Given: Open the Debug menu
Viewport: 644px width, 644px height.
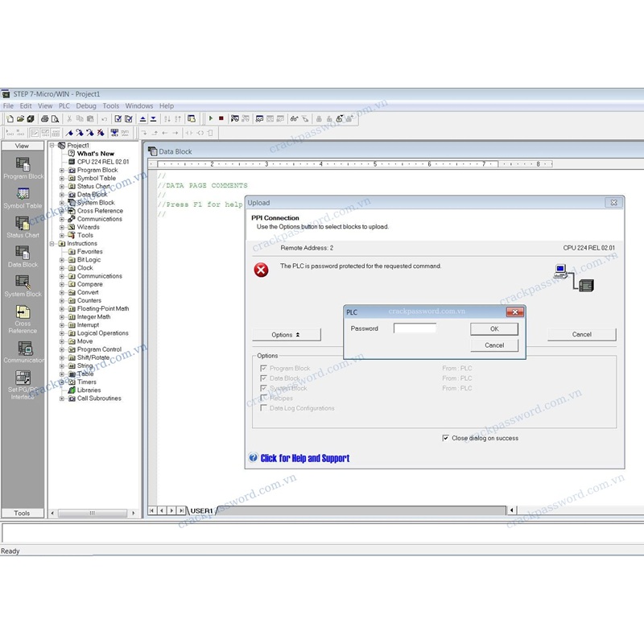Looking at the screenshot, I should click(86, 106).
